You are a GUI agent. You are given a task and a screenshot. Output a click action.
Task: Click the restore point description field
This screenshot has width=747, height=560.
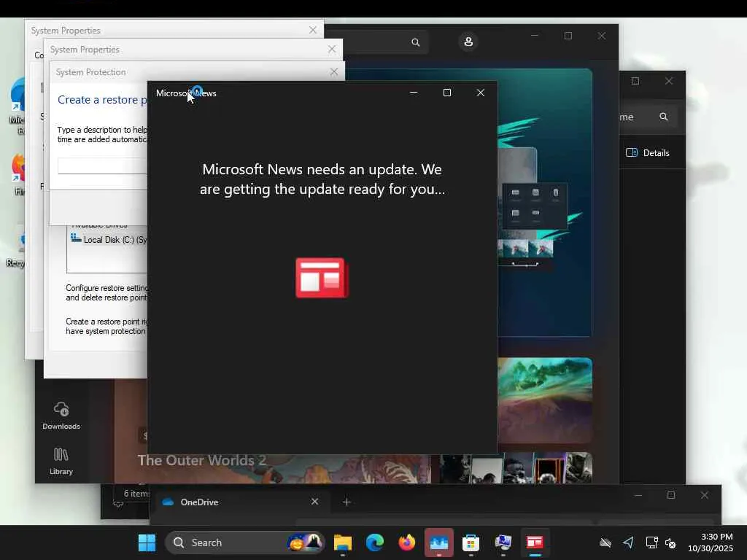coord(102,166)
